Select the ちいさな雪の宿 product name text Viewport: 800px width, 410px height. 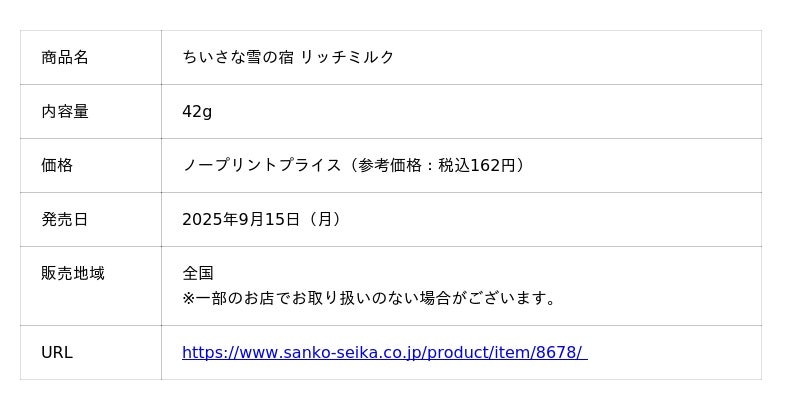[239, 57]
